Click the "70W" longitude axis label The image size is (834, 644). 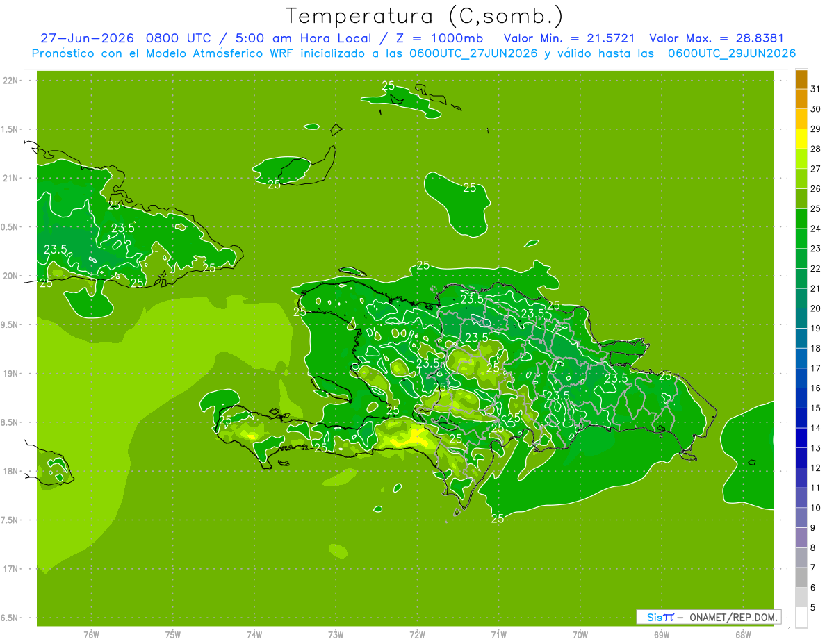(580, 635)
